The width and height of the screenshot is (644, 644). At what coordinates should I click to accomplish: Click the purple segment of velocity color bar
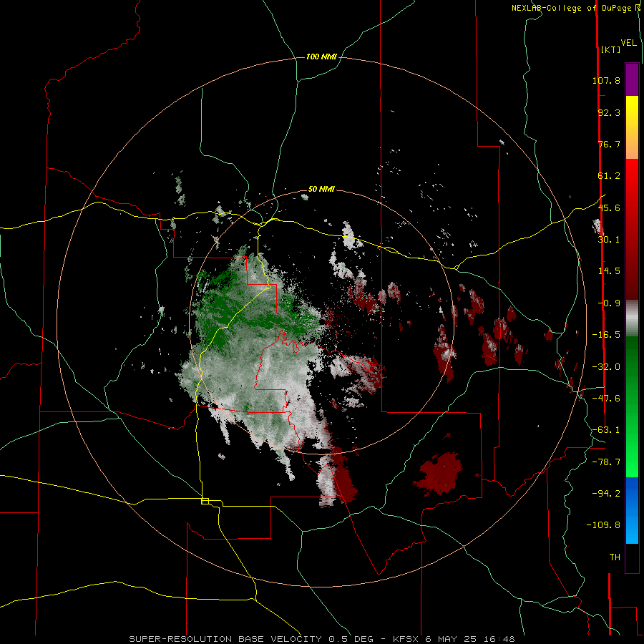632,79
